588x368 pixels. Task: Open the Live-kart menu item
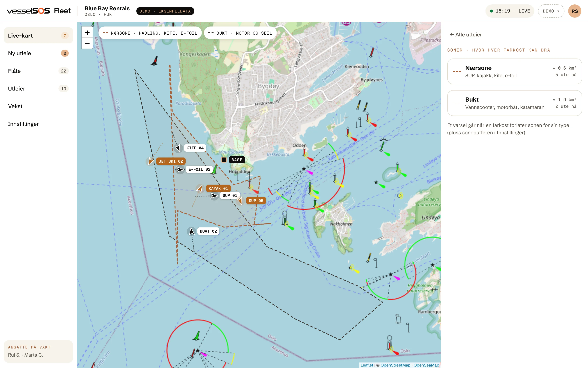point(38,36)
